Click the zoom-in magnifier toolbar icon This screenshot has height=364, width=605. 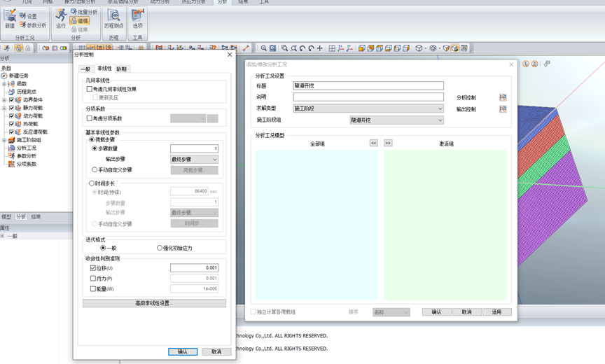263,48
